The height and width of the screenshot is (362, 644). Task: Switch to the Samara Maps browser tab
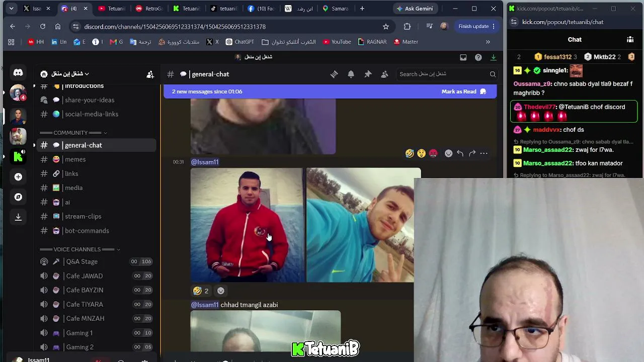pos(335,9)
